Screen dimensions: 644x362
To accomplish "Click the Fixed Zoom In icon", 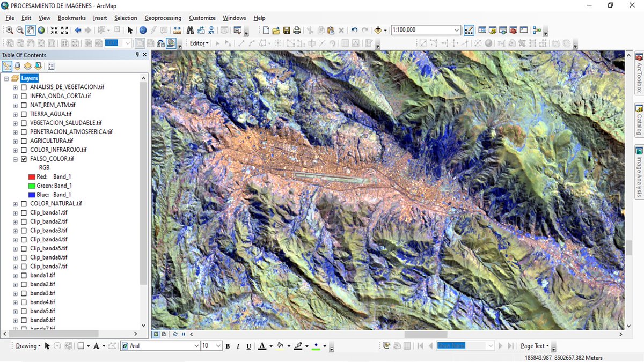I will 54,31.
